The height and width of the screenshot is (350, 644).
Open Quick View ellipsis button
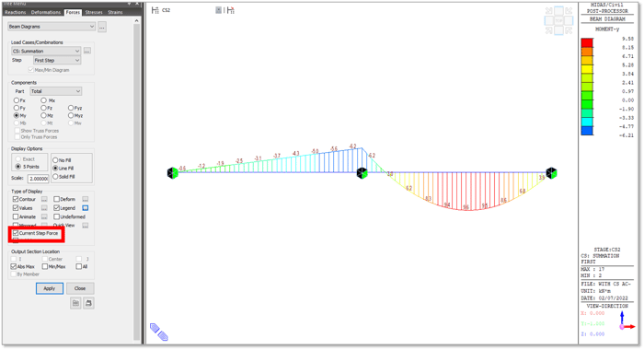[86, 226]
